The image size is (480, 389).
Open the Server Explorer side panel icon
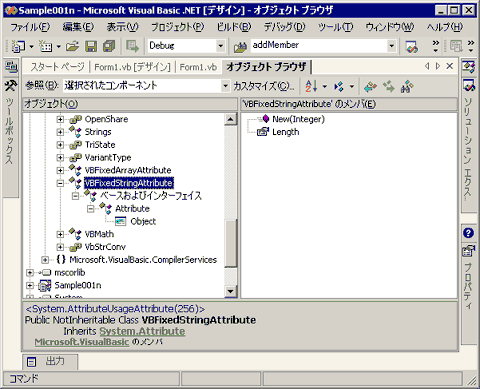tap(11, 67)
